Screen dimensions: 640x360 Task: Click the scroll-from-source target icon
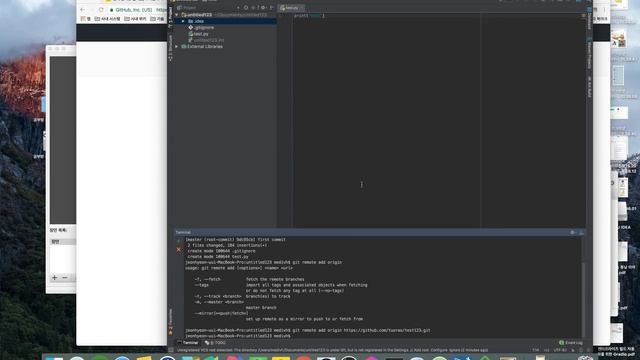pyautogui.click(x=246, y=8)
